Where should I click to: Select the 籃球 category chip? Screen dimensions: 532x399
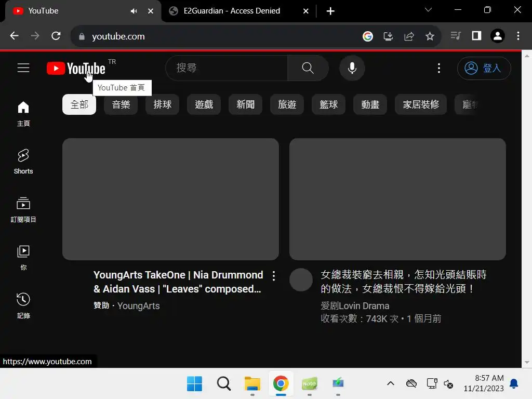pyautogui.click(x=328, y=104)
